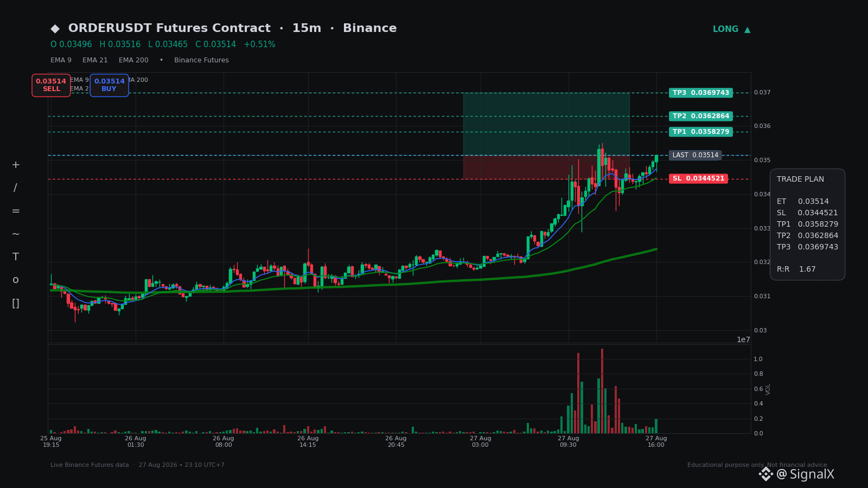Viewport: 868px width, 488px height.
Task: Click EMA 21 in the header legend row
Action: pos(95,60)
